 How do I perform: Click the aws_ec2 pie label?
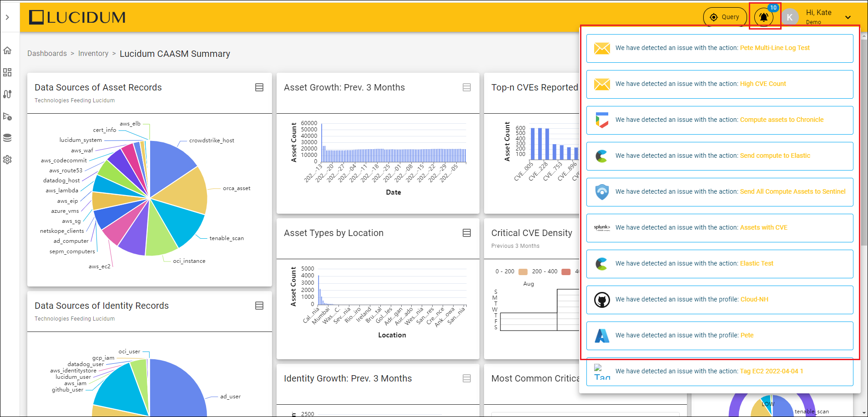[x=100, y=266]
